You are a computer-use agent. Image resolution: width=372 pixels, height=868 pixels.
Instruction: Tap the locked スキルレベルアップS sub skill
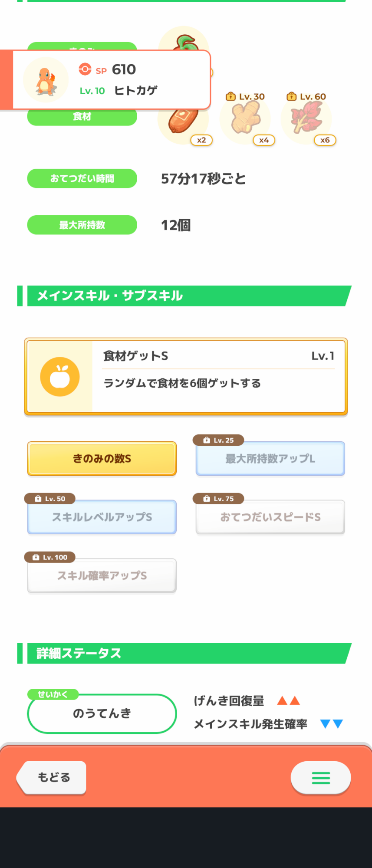coord(102,517)
